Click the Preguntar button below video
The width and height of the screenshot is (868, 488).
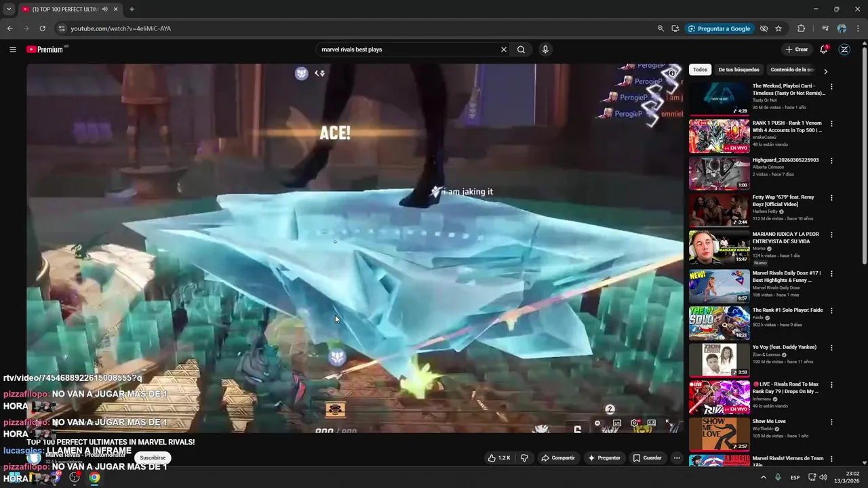pyautogui.click(x=604, y=458)
